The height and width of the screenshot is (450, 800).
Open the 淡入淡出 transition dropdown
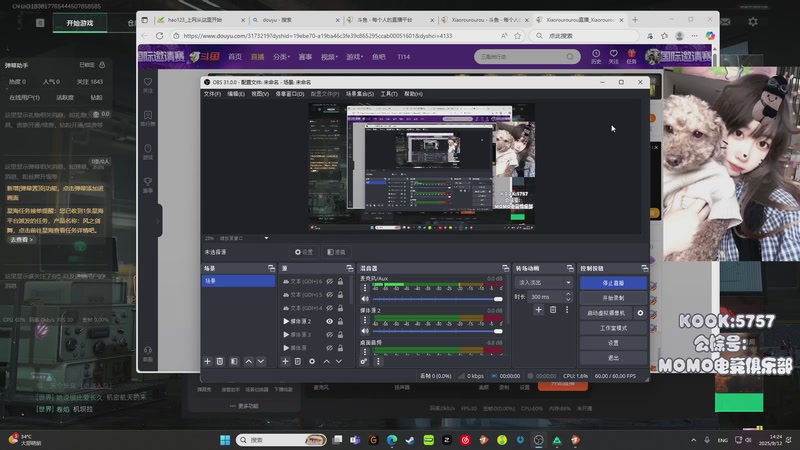coord(544,282)
